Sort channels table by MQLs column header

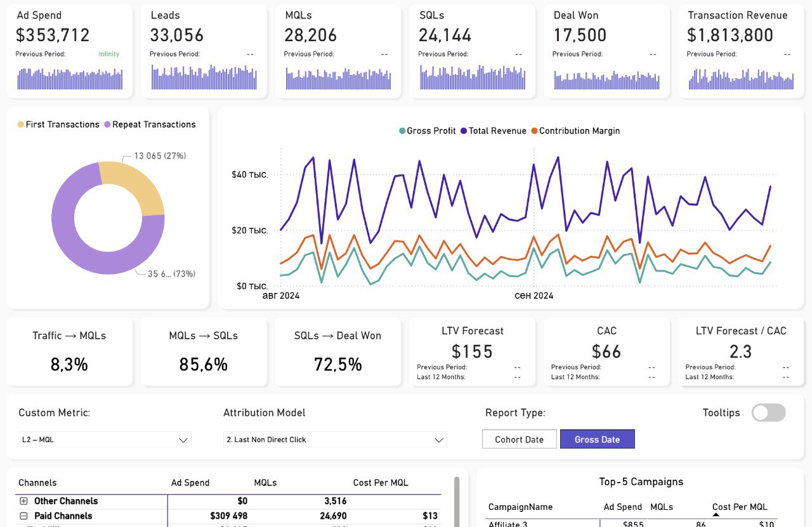pos(265,483)
